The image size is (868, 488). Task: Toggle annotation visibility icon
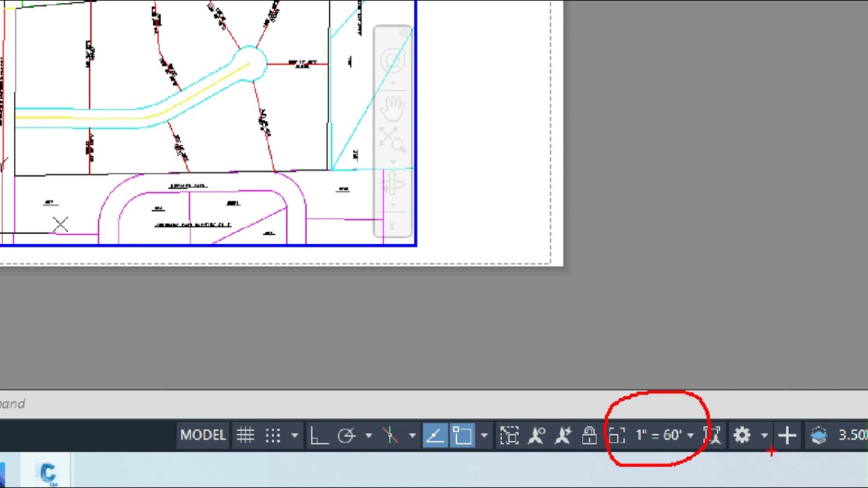[536, 435]
